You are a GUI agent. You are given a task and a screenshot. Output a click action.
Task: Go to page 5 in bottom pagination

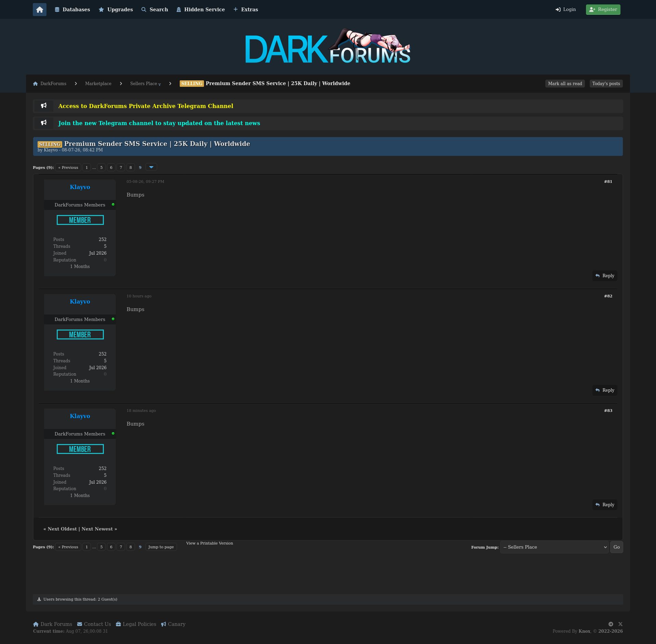coord(101,547)
